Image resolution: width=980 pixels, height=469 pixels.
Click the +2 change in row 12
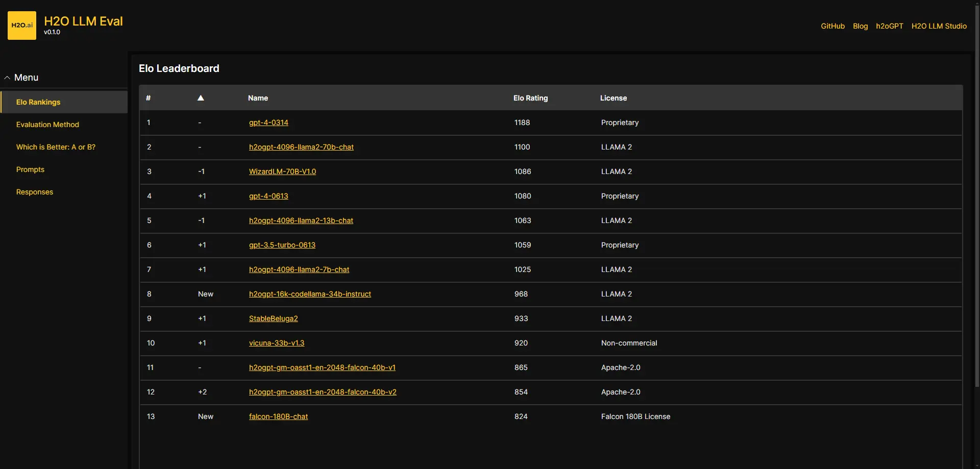[x=203, y=392]
